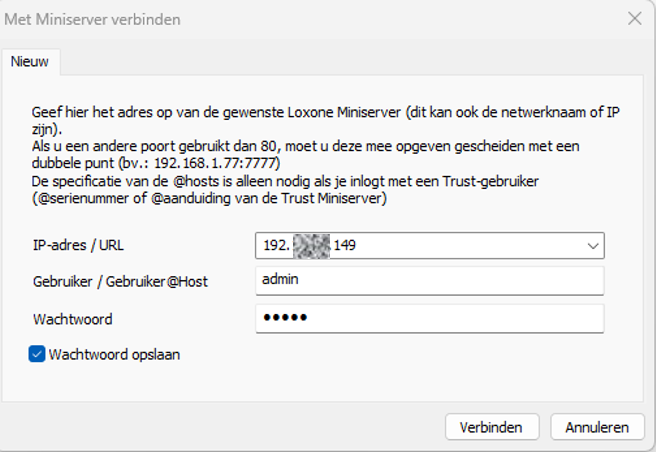Click into the Wachtwoord password field
Image resolution: width=656 pixels, height=452 pixels.
click(430, 318)
